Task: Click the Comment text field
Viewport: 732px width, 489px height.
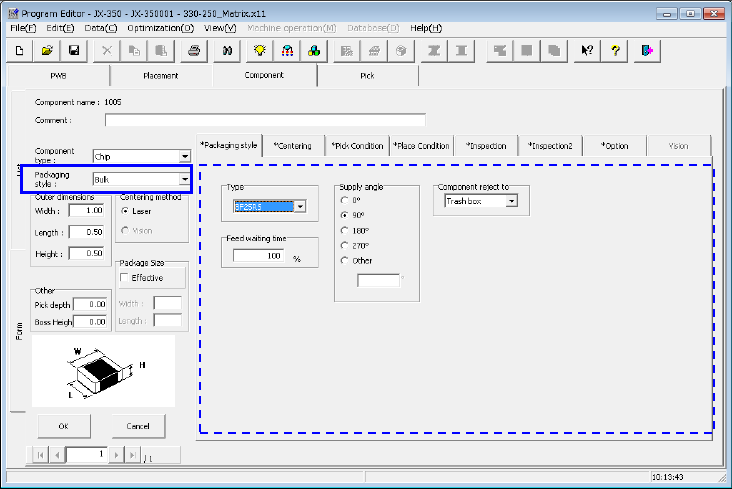Action: [264, 121]
